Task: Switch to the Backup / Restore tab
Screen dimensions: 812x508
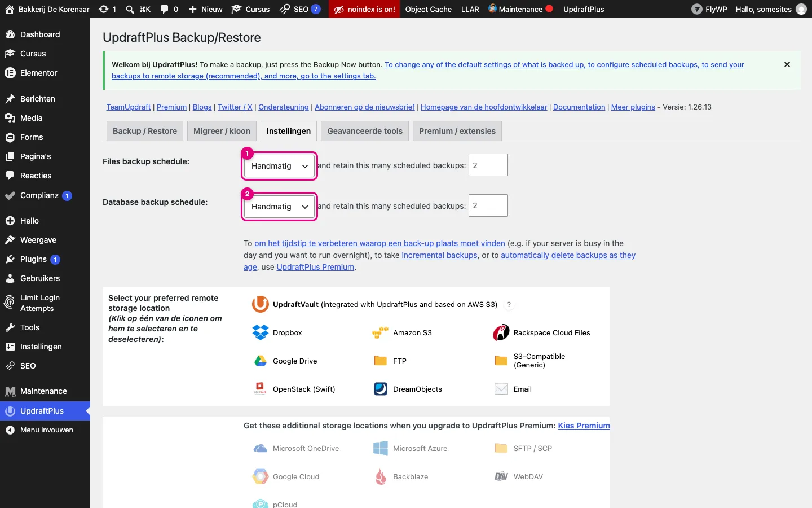Action: tap(145, 131)
